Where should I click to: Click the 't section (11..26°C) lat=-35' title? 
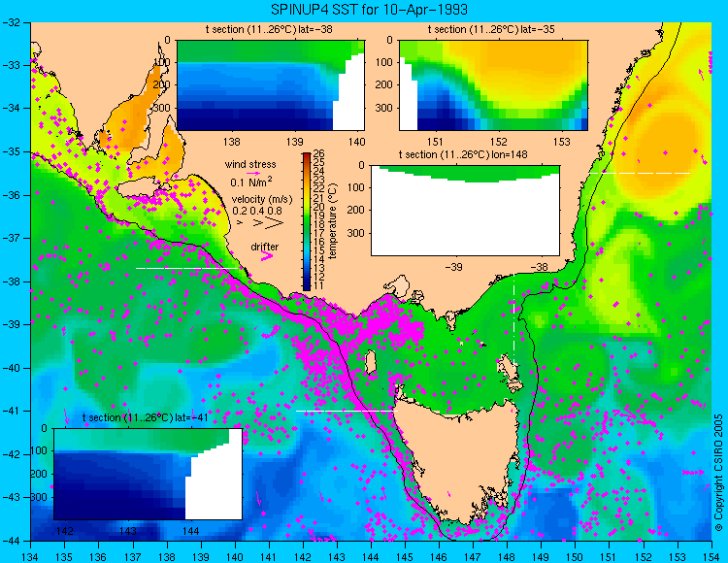[491, 30]
